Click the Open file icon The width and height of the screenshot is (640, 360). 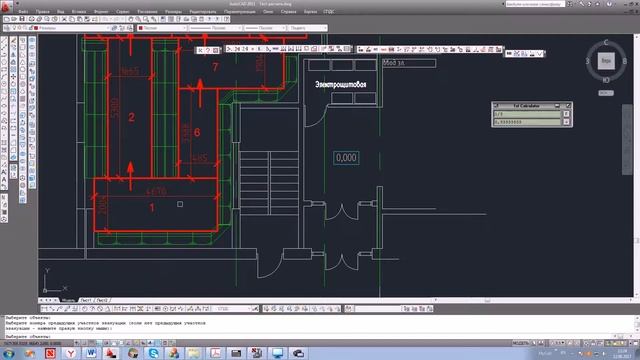[x=14, y=19]
